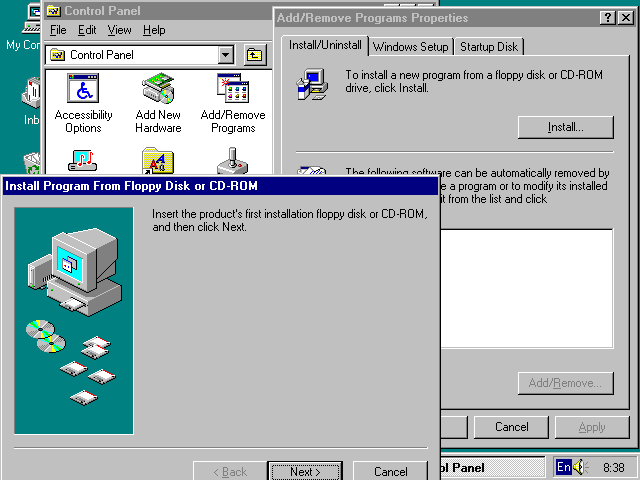
Task: Open the Edit menu
Action: coord(87,31)
